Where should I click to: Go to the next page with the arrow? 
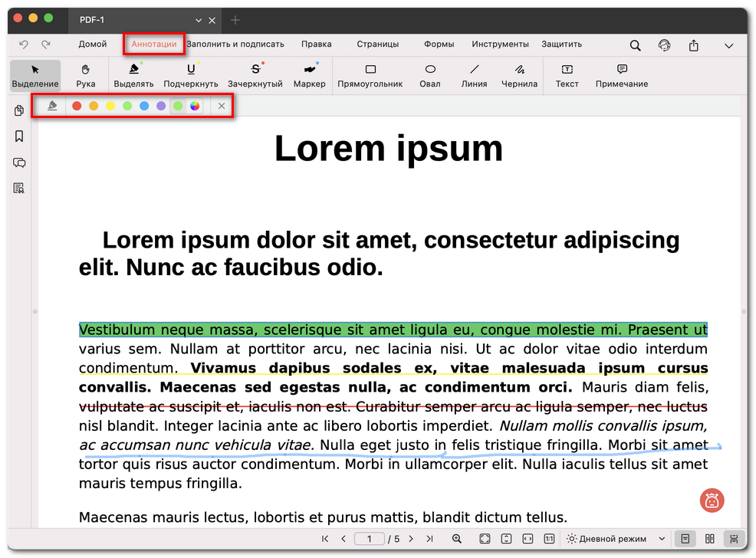(x=412, y=539)
